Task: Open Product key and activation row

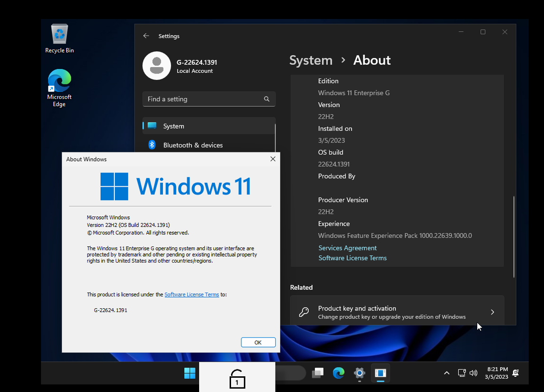Action: click(397, 311)
